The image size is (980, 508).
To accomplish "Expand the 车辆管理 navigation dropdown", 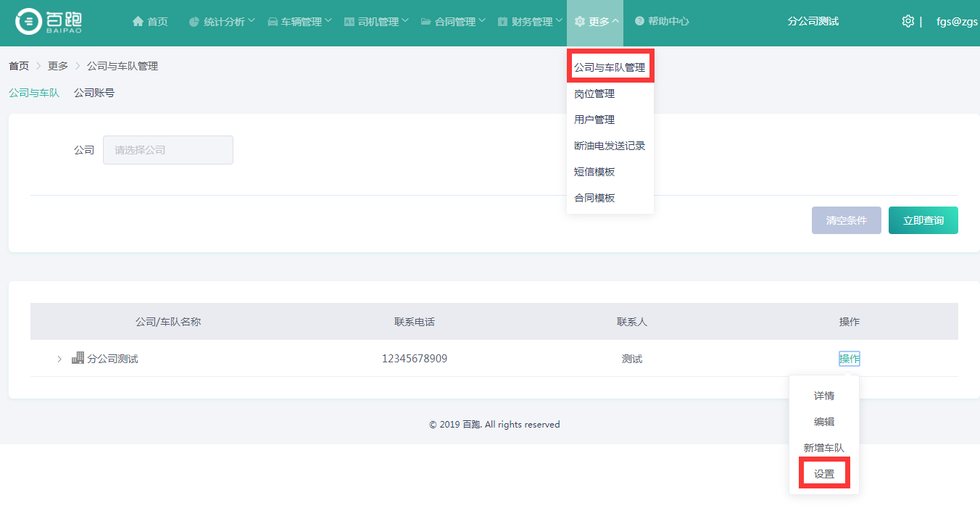I will click(299, 22).
